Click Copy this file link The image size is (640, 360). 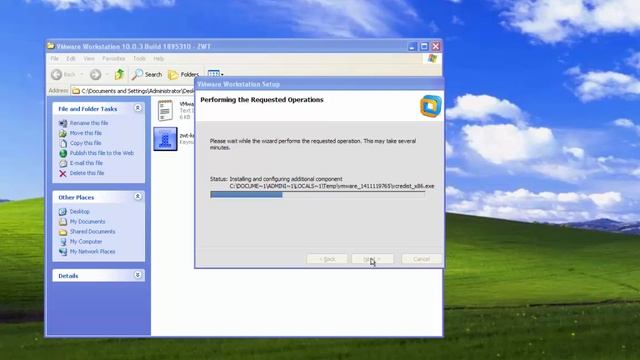85,143
